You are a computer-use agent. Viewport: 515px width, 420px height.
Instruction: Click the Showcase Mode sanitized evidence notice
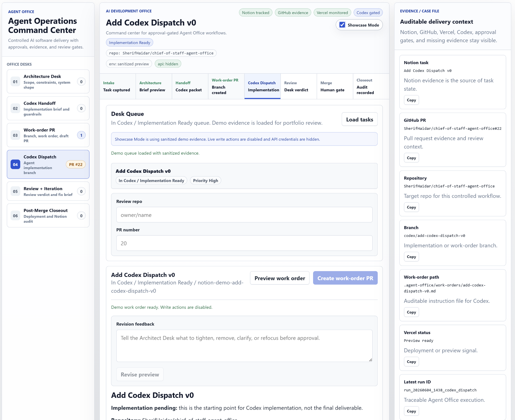point(244,139)
